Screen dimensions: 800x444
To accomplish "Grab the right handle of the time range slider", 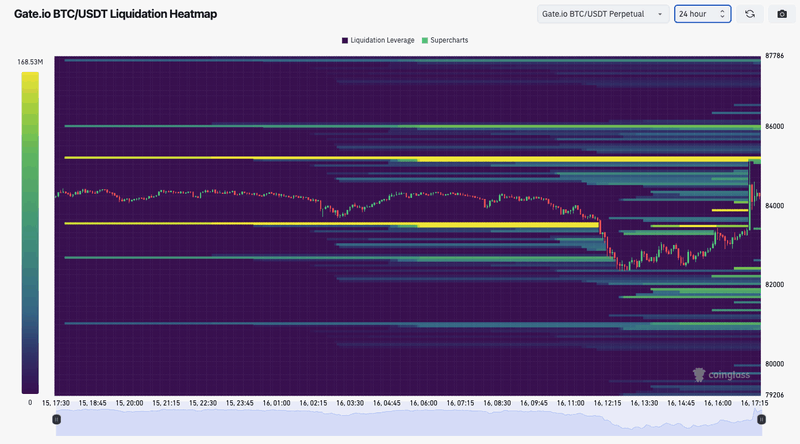I will [761, 419].
